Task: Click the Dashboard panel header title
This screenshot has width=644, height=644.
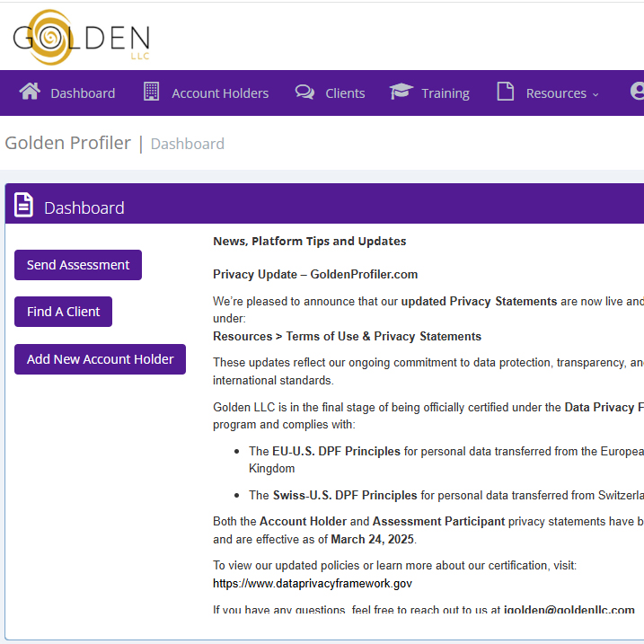Action: pyautogui.click(x=84, y=207)
